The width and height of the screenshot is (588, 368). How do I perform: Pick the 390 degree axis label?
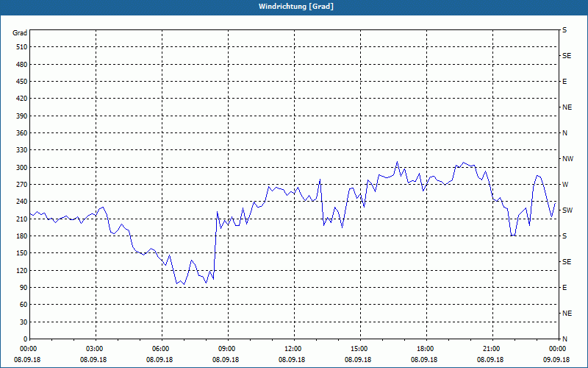pos(22,116)
